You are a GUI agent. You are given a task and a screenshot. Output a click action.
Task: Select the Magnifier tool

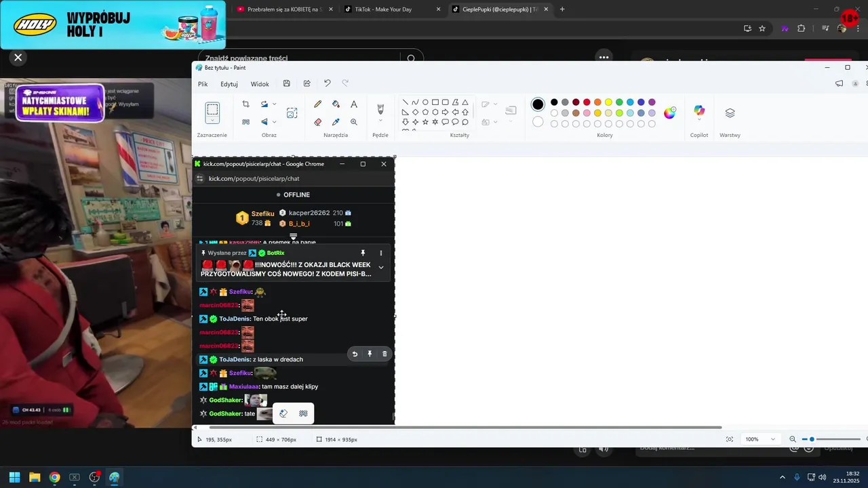354,122
